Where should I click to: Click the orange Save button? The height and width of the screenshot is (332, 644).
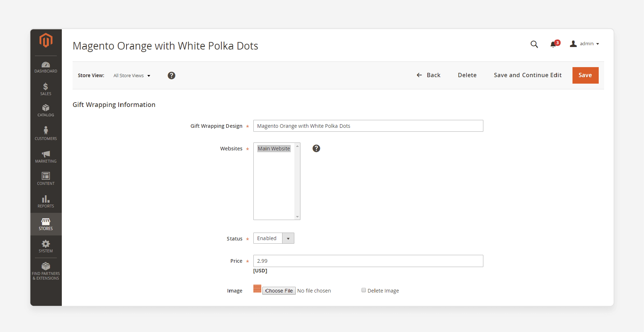click(x=585, y=75)
